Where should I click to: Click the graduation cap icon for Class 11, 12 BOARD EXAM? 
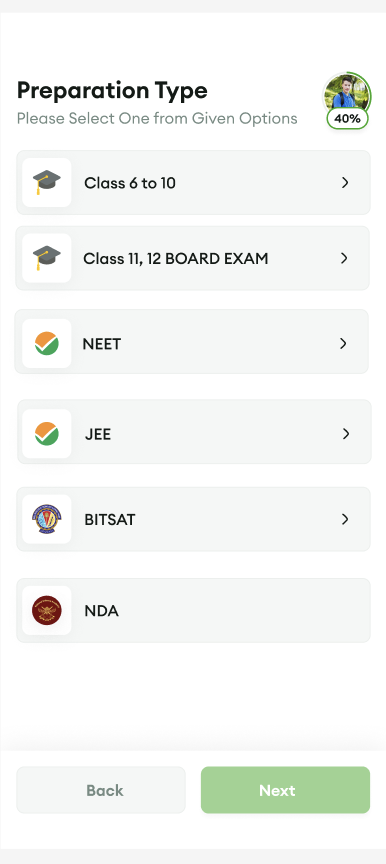[x=47, y=258]
